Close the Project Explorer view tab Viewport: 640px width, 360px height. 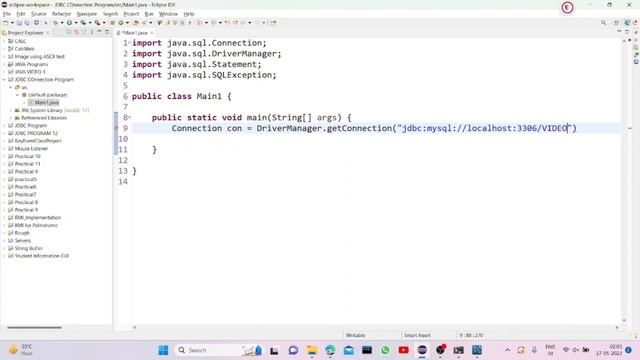coord(48,33)
